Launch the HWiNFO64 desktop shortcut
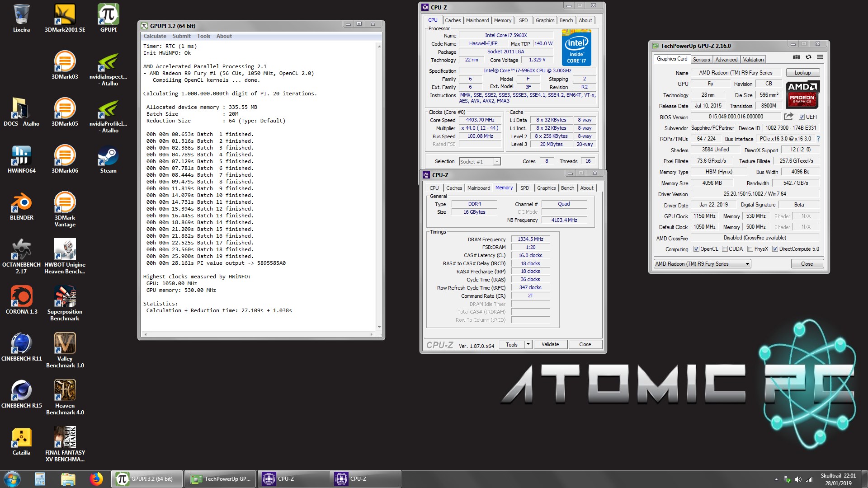This screenshot has width=868, height=488. tap(21, 159)
